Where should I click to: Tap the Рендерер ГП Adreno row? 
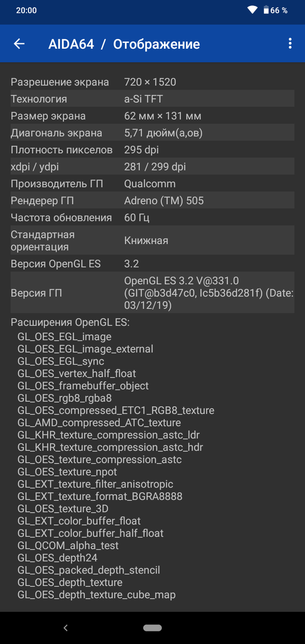[x=152, y=200]
